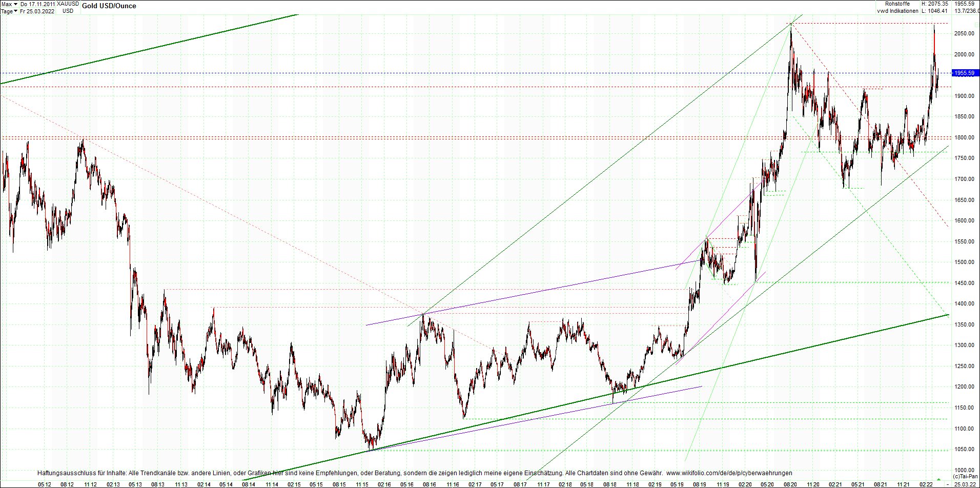Open the Tage interval dropdown
Image resolution: width=980 pixels, height=488 pixels.
[x=9, y=11]
